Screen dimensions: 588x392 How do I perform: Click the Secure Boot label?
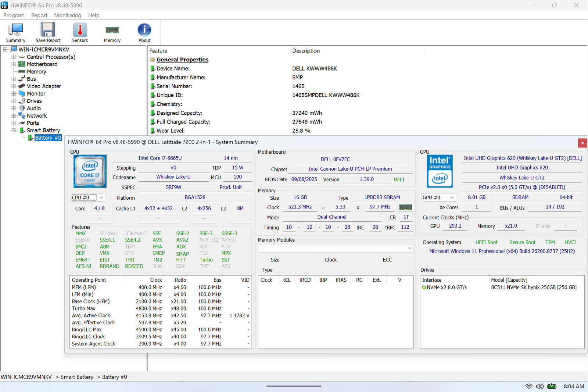(522, 242)
